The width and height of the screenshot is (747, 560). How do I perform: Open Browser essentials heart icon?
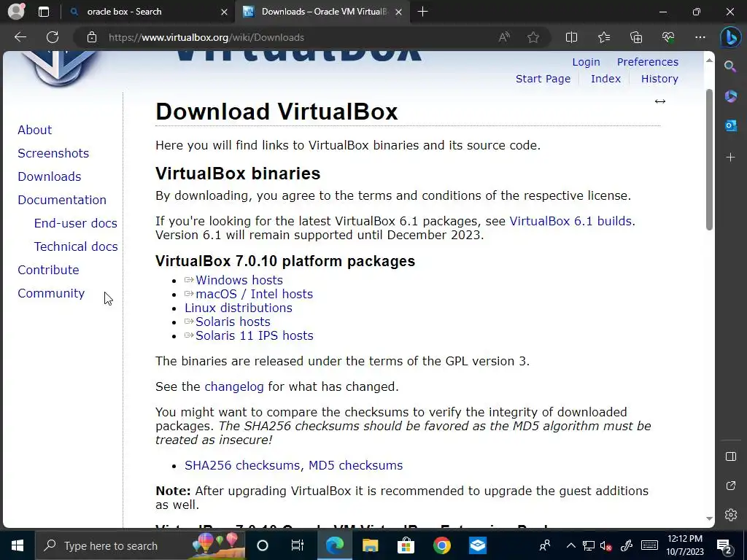click(x=668, y=37)
